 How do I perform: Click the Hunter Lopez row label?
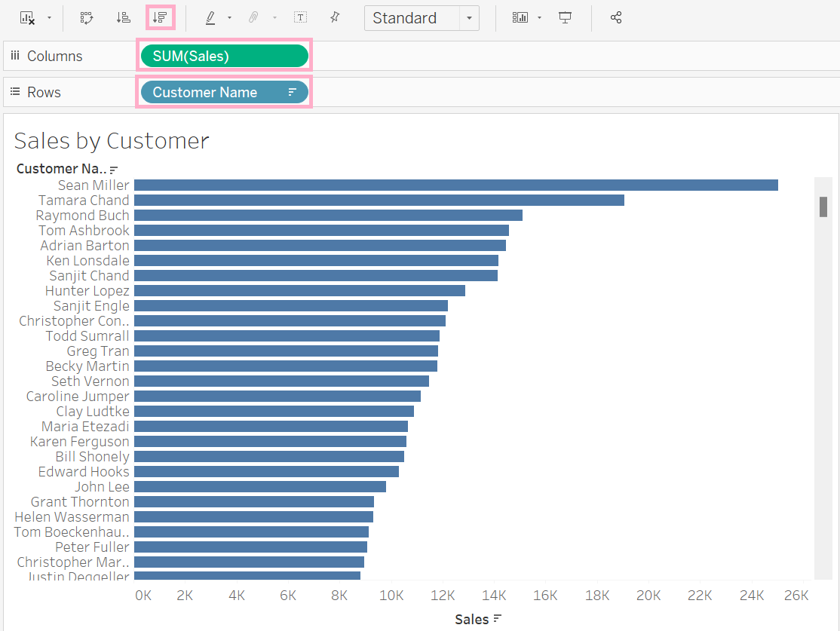click(87, 291)
